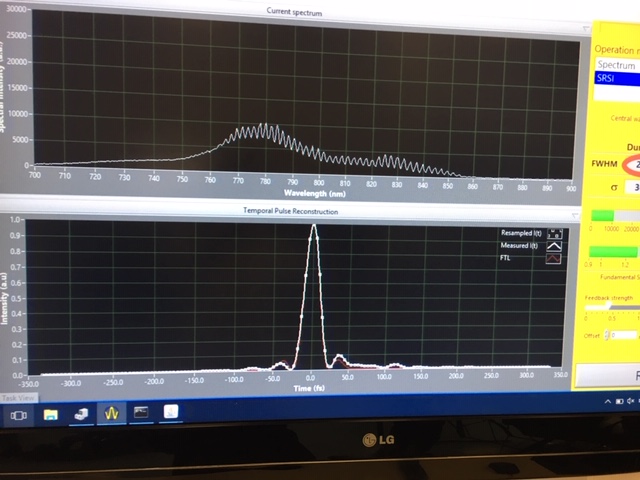Screen dimensions: 640x480
Task: Click the Offset value field
Action: [623, 335]
